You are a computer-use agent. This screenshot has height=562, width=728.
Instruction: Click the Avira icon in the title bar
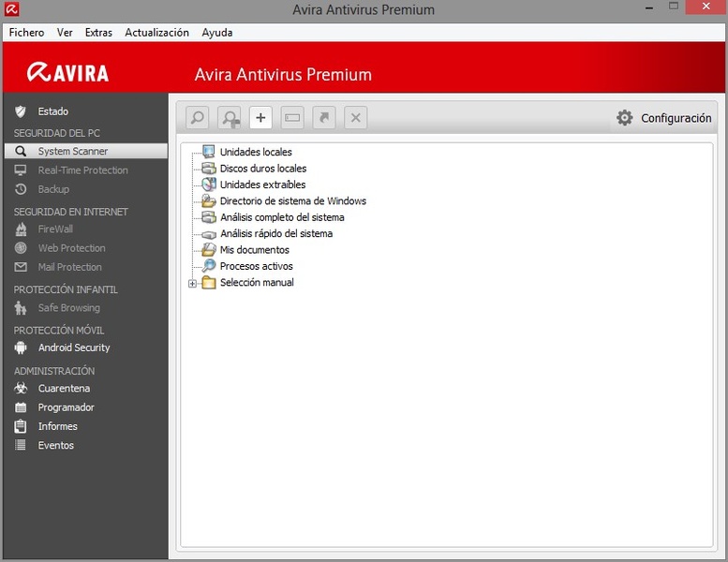pos(11,8)
